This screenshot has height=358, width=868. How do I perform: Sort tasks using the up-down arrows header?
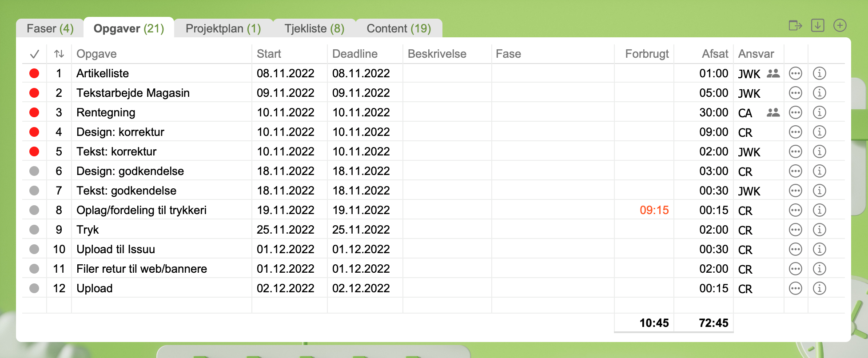click(x=59, y=54)
